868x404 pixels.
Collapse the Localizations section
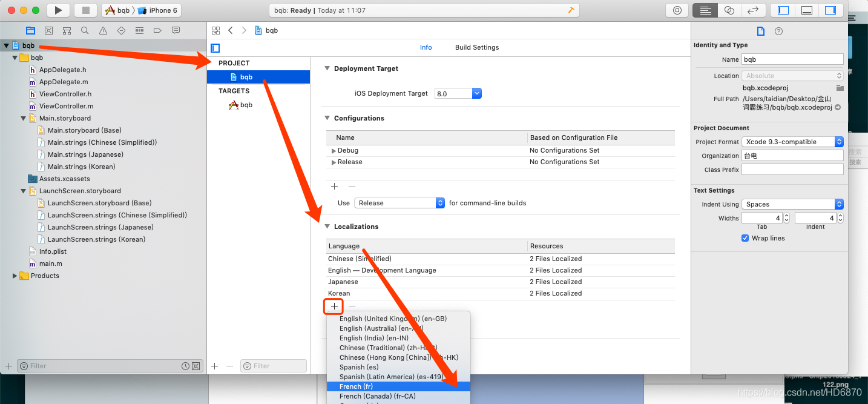point(327,227)
